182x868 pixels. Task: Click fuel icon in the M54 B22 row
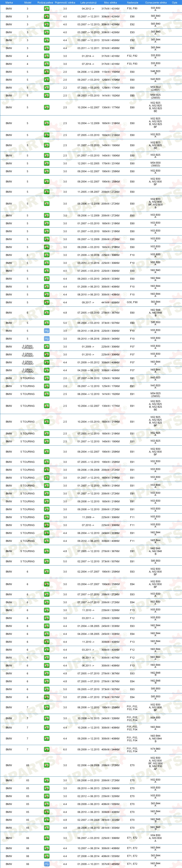(x=47, y=88)
